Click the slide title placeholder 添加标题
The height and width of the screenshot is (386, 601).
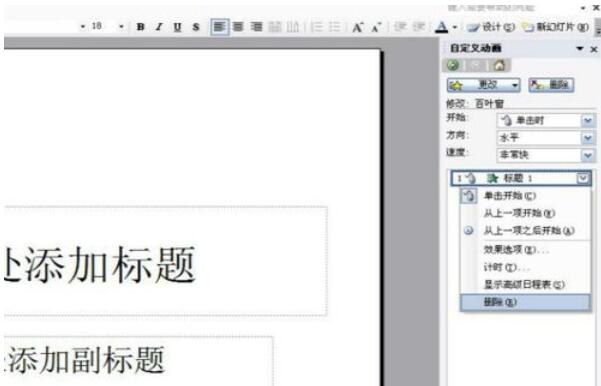tap(166, 261)
